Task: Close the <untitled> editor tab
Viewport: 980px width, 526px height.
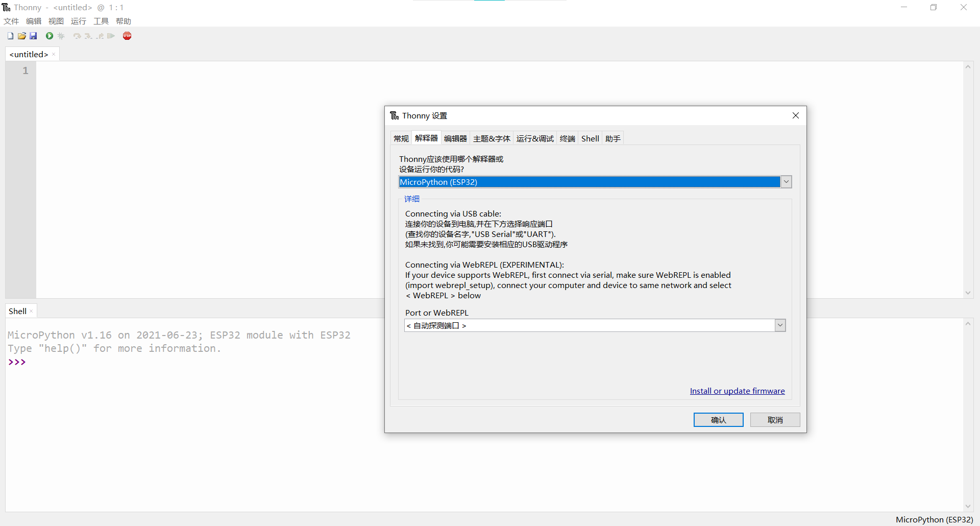Action: tap(54, 54)
